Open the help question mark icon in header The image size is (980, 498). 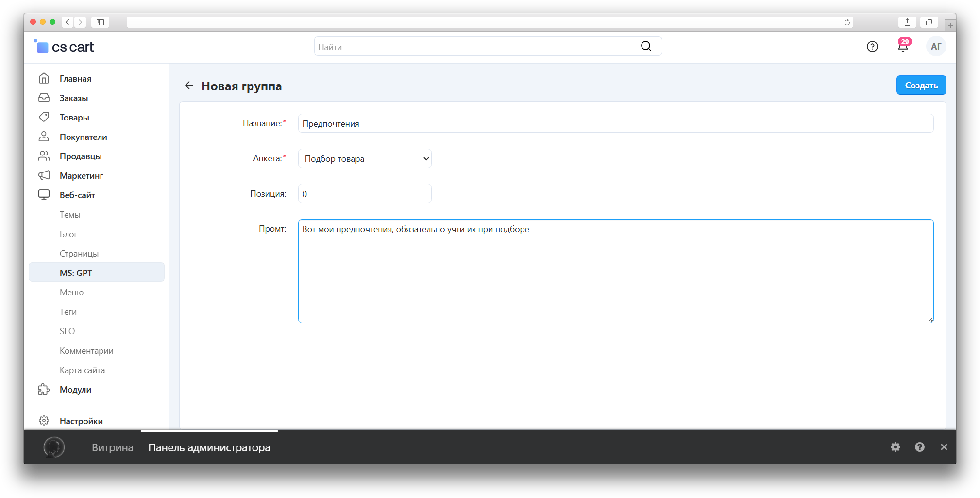(872, 47)
